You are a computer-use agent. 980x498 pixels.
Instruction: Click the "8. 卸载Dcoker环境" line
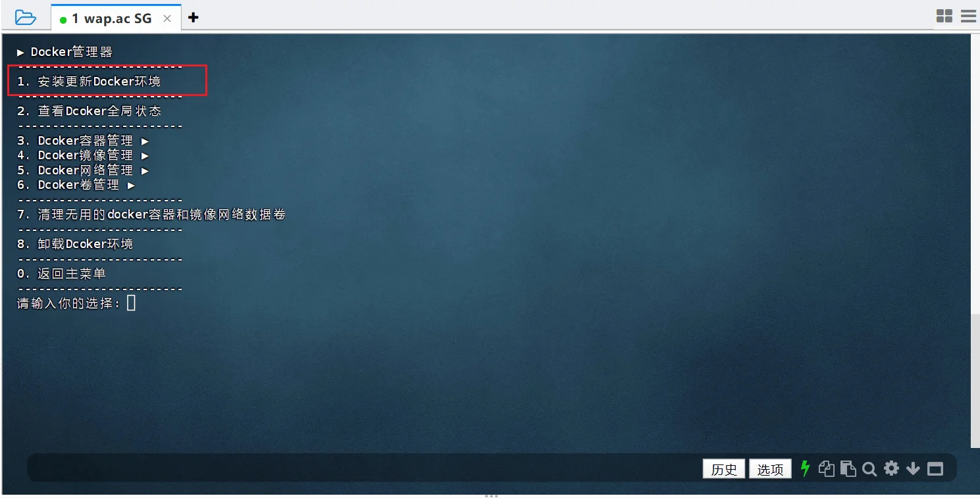tap(75, 244)
